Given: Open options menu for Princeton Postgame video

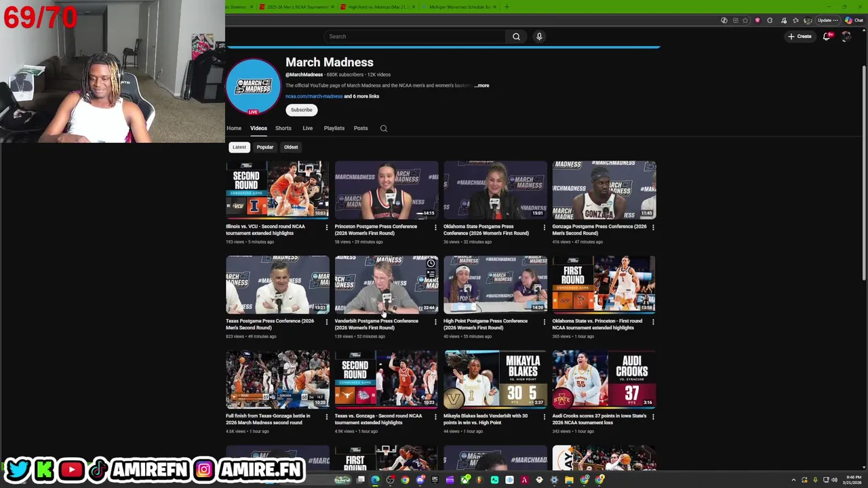Looking at the screenshot, I should pyautogui.click(x=435, y=228).
